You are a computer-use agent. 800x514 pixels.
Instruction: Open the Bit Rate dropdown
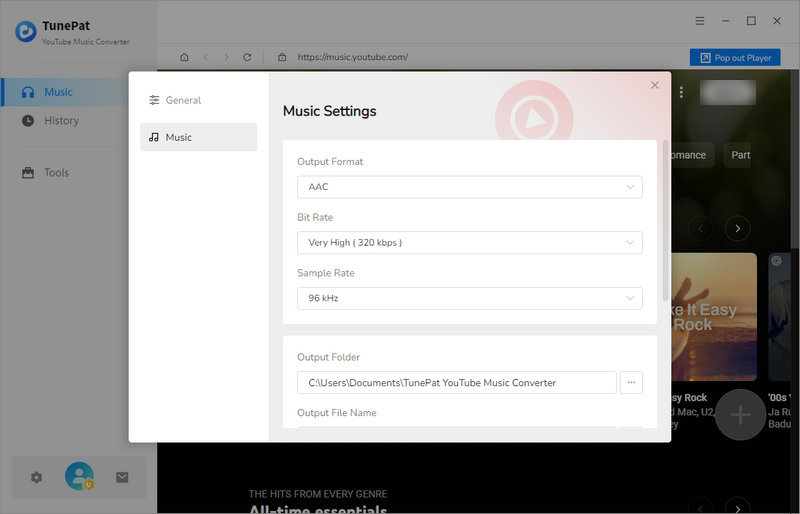pos(469,242)
